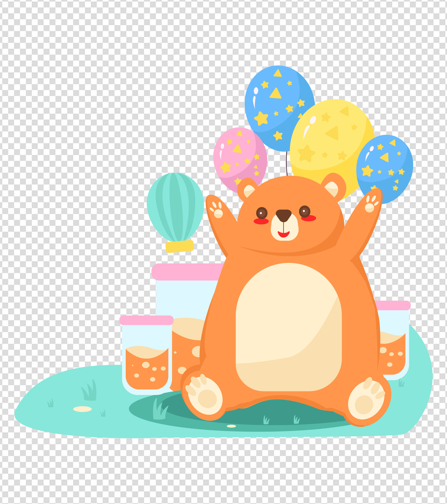Click the cream oval stone on grass

point(82,409)
